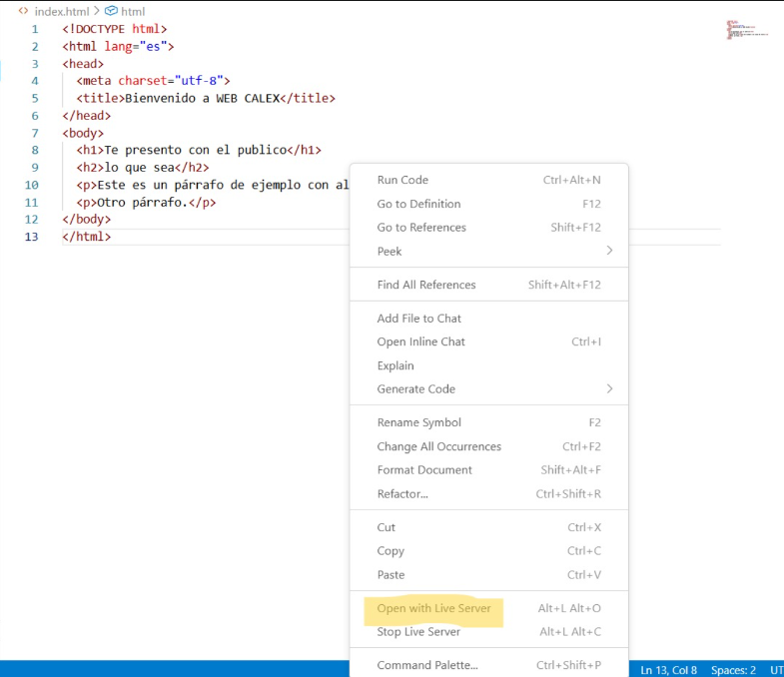Open the Refactor... option
The image size is (784, 677).
coord(489,494)
